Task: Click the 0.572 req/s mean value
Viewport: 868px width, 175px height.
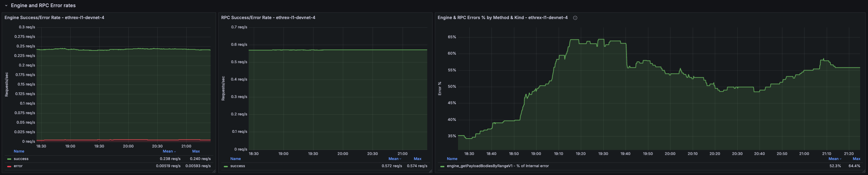Action: [x=392, y=166]
